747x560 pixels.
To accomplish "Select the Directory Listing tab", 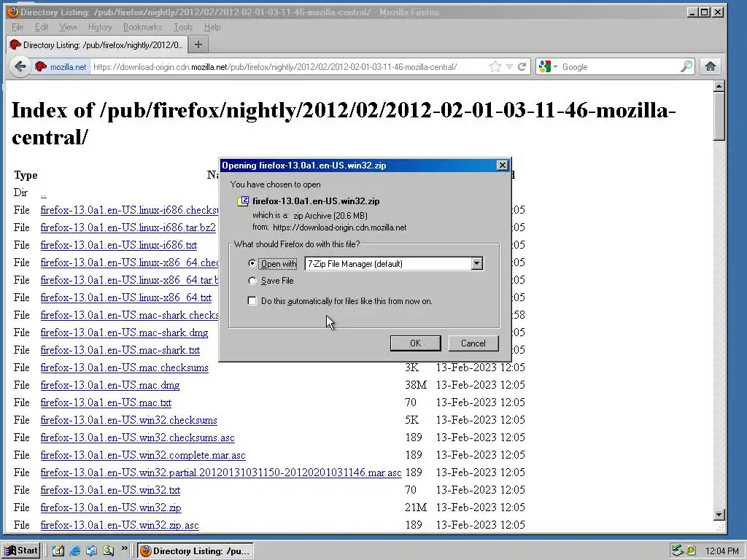I will click(x=97, y=44).
